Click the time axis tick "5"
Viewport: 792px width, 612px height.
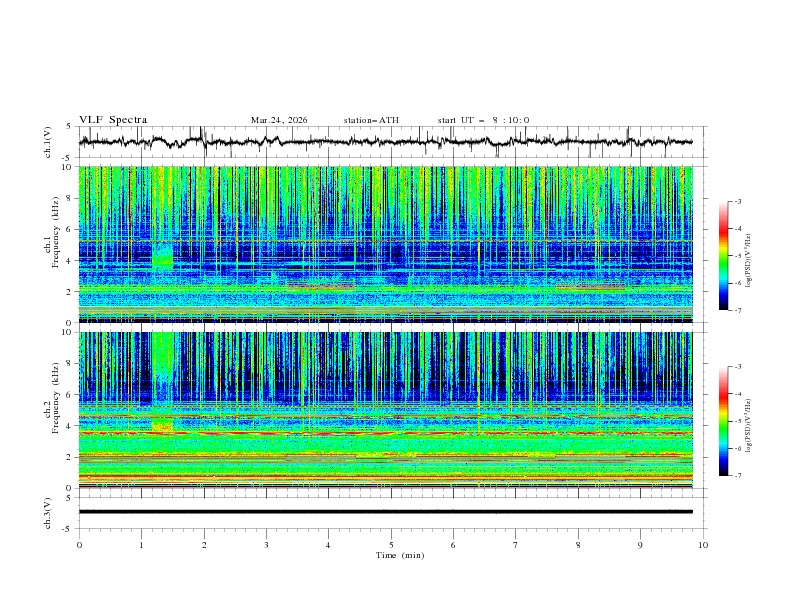tap(391, 545)
